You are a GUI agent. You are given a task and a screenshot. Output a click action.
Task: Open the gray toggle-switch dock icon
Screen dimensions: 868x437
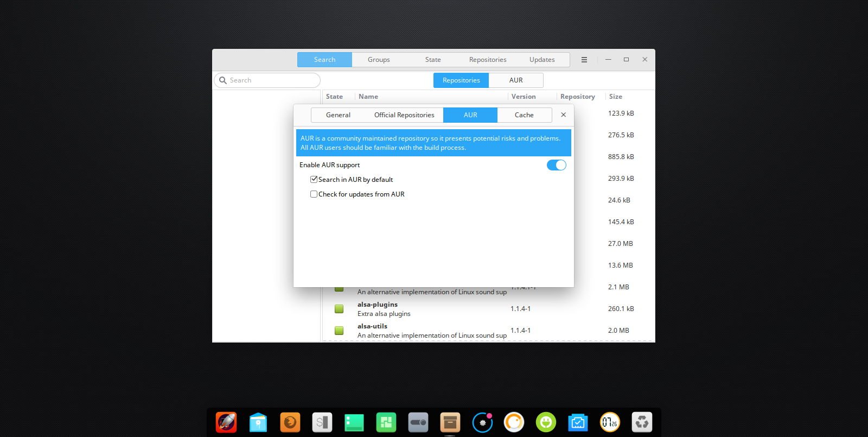point(418,422)
